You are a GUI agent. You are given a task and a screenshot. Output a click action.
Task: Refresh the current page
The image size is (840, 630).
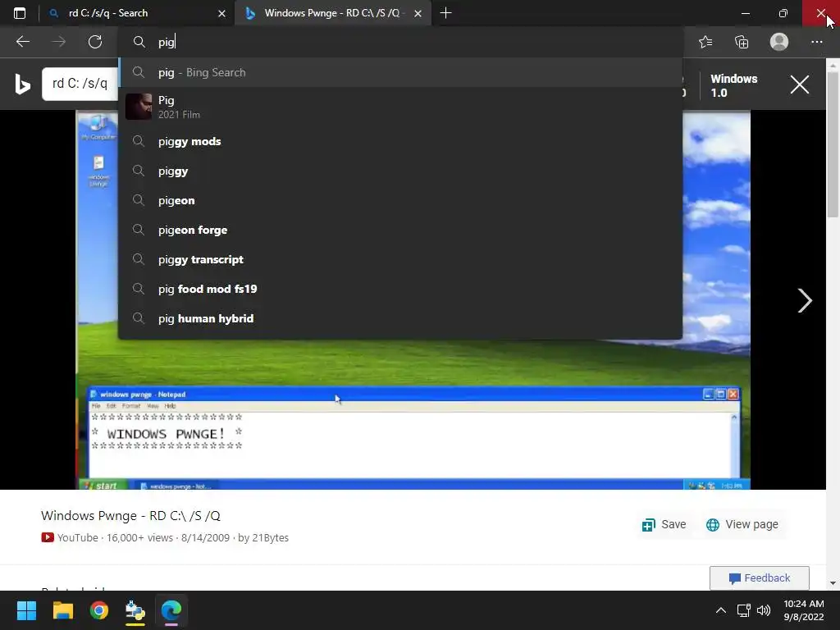95,42
